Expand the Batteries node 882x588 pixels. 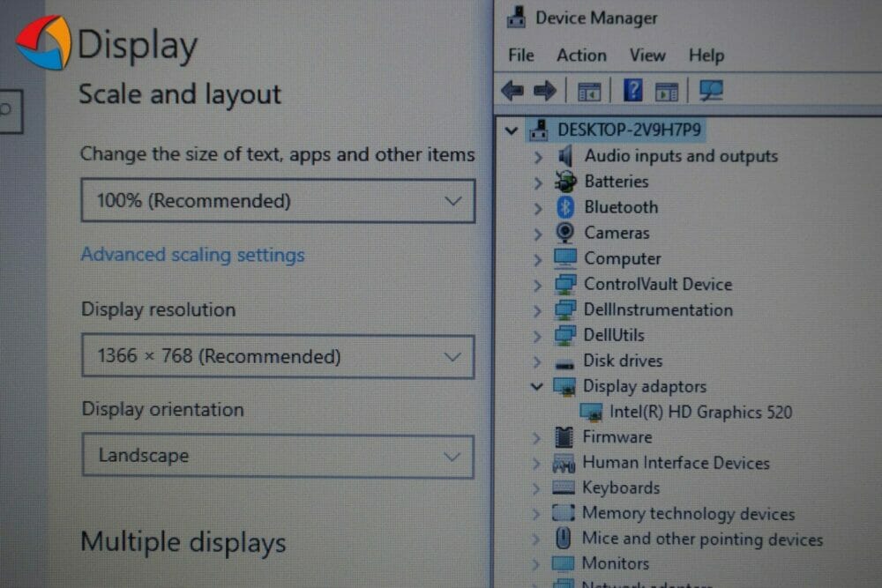point(538,182)
